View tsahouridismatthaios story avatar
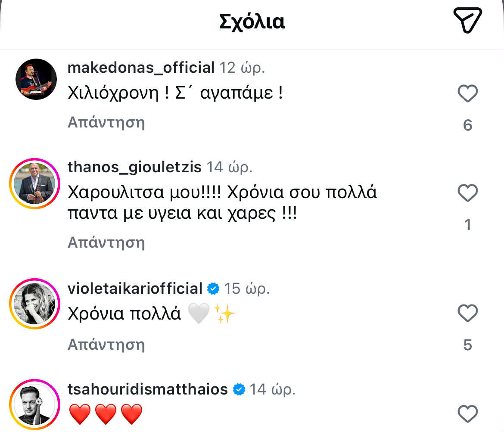504x432 pixels. pos(34,405)
